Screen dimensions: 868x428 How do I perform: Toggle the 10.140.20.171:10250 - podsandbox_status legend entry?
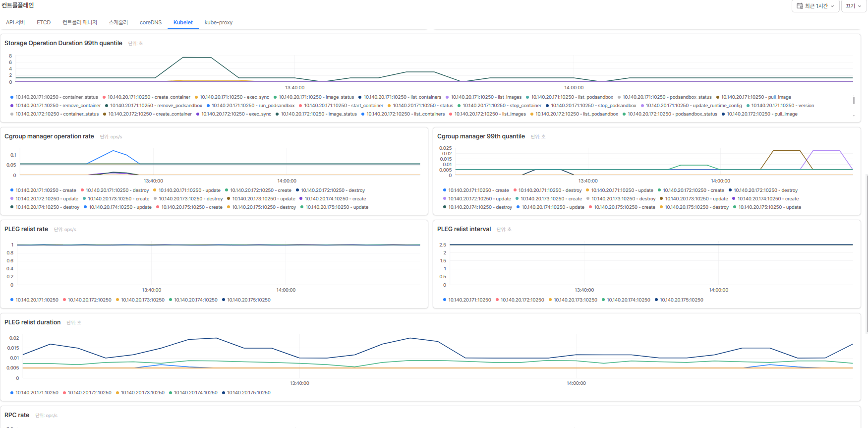tap(665, 97)
